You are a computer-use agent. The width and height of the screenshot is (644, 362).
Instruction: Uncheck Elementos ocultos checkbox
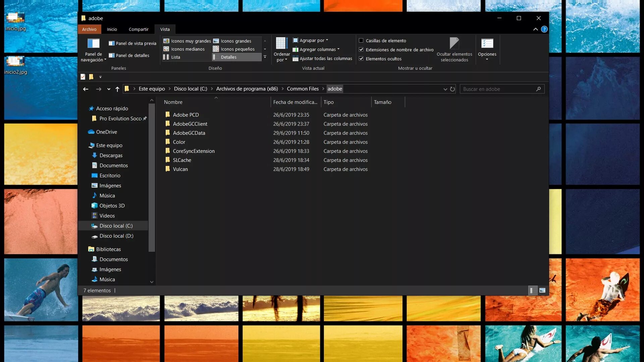click(x=361, y=59)
